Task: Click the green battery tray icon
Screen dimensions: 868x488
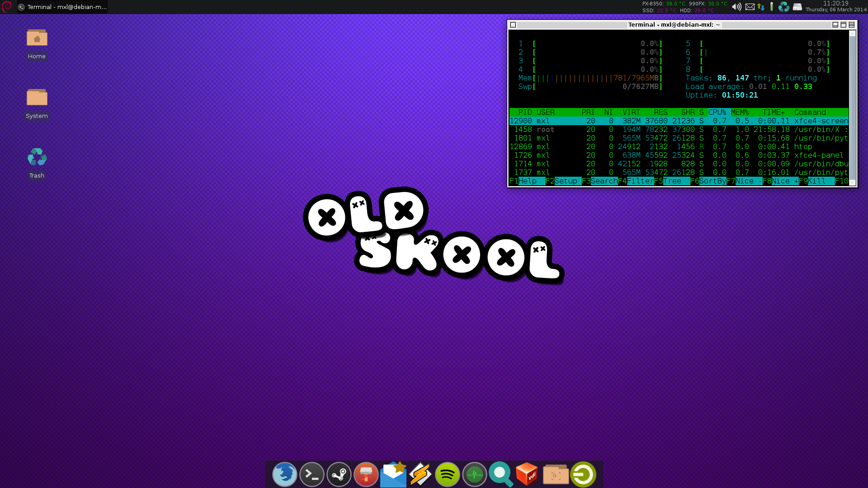Action: click(772, 7)
